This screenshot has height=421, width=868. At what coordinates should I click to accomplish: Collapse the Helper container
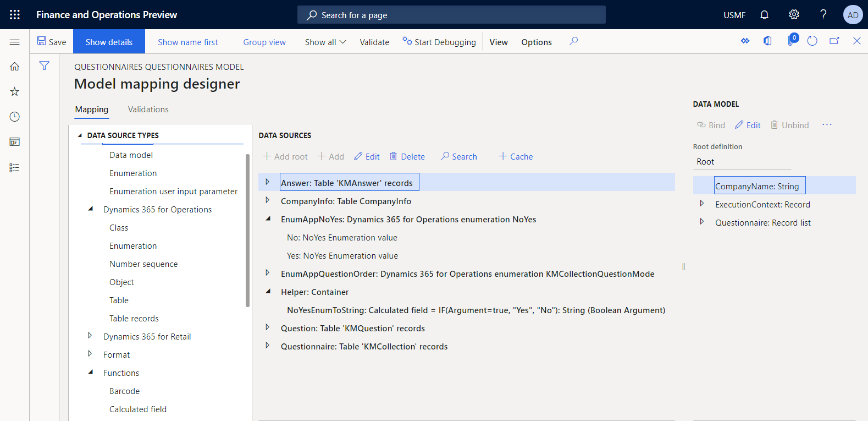(x=268, y=292)
